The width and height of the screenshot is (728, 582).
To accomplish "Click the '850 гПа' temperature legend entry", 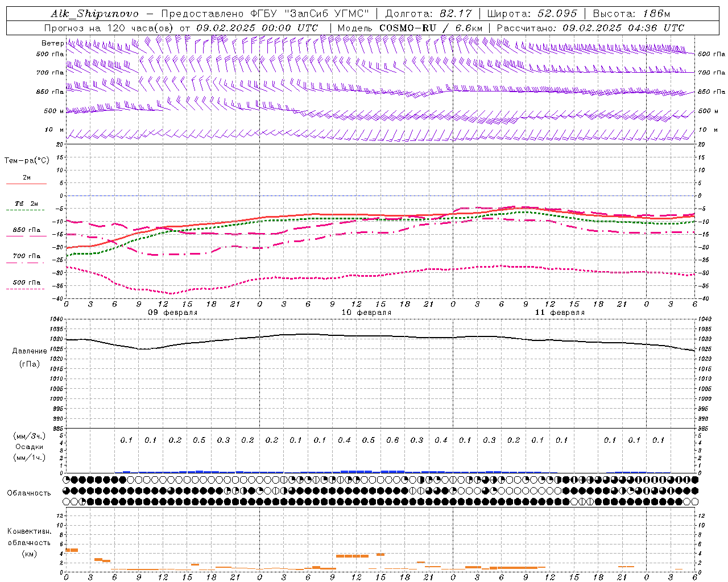I will pyautogui.click(x=26, y=230).
